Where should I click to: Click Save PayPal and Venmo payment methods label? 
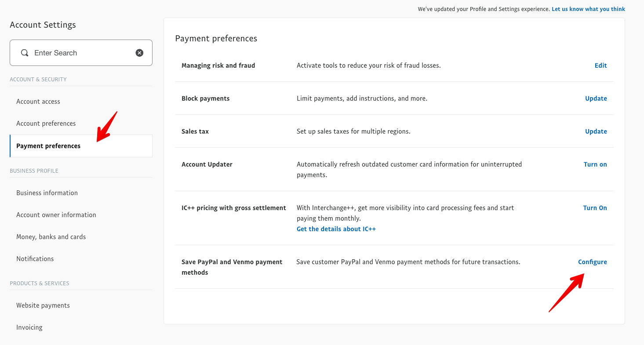click(232, 267)
